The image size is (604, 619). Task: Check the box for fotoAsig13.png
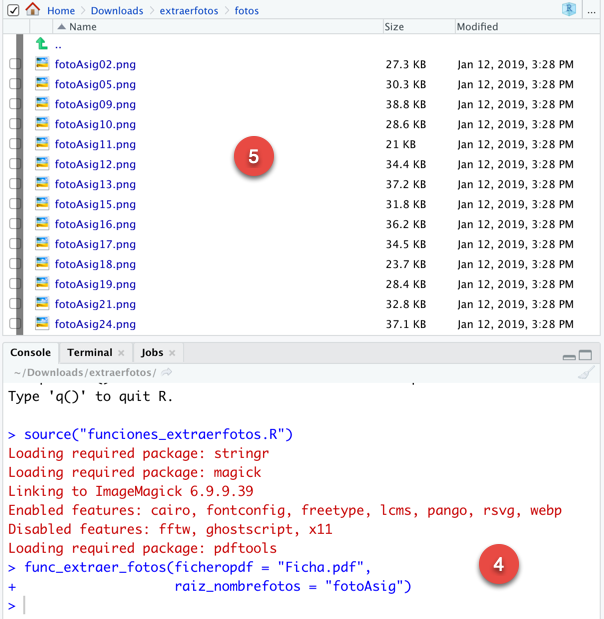[x=15, y=184]
